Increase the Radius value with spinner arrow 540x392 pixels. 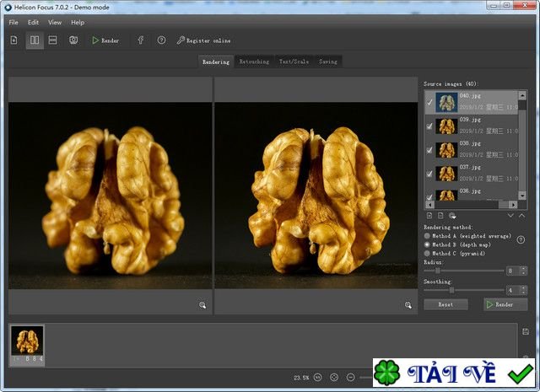[x=523, y=268]
